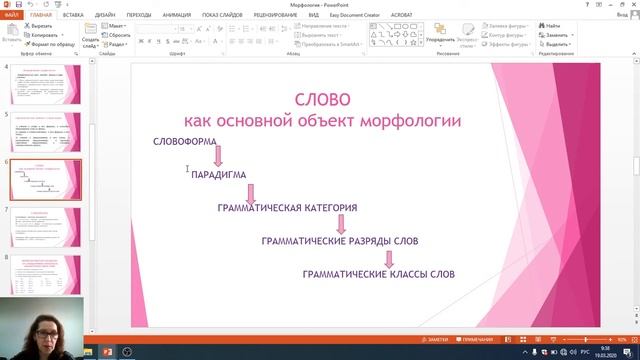Switch to the ДИЗАЙН tab
640x360 pixels.
click(x=105, y=15)
